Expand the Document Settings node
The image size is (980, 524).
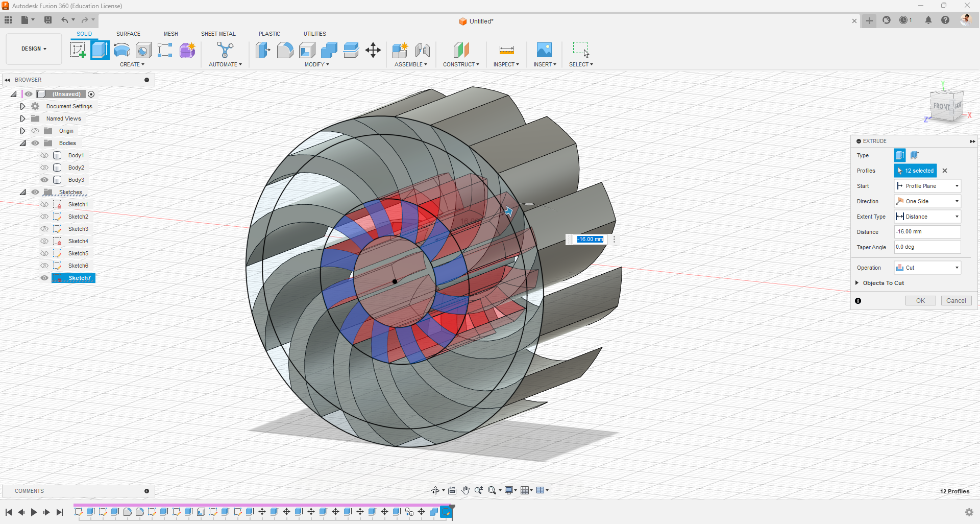(x=22, y=106)
